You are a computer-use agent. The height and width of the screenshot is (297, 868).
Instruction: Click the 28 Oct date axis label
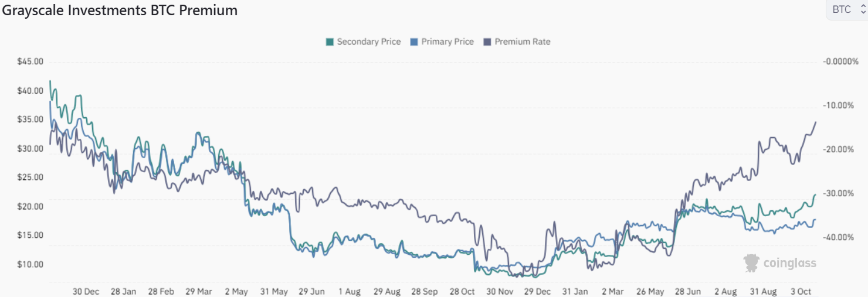point(462,291)
